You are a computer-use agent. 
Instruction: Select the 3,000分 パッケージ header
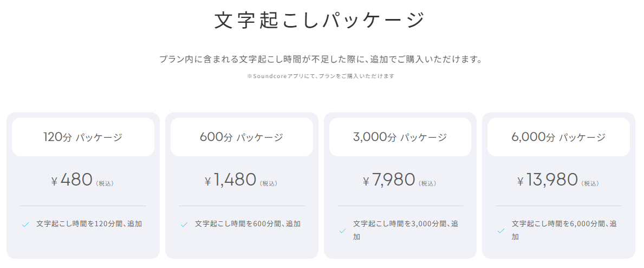400,137
